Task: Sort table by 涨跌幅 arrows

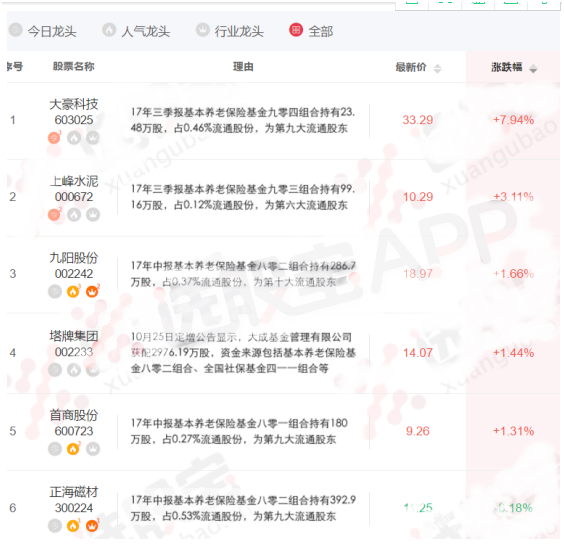Action: tap(533, 68)
